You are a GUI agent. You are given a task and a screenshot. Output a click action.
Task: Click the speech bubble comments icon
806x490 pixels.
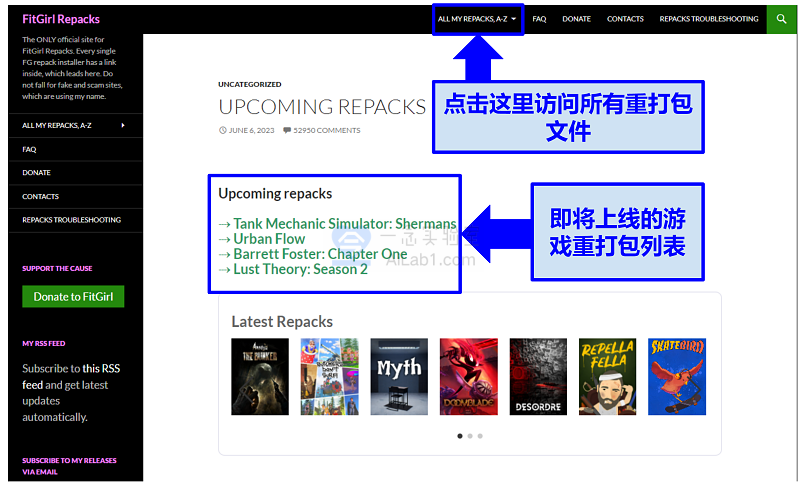[x=287, y=131]
